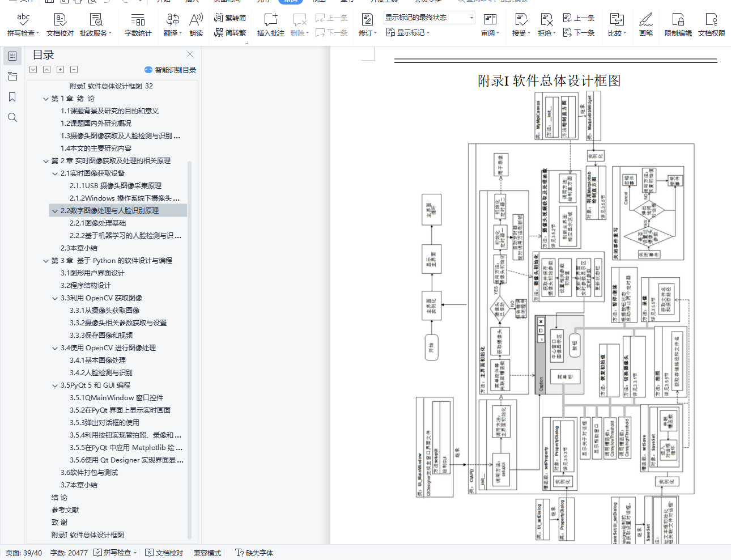Toggle the 拼写检查 checkbox in the status bar
The image size is (731, 560).
pyautogui.click(x=97, y=553)
